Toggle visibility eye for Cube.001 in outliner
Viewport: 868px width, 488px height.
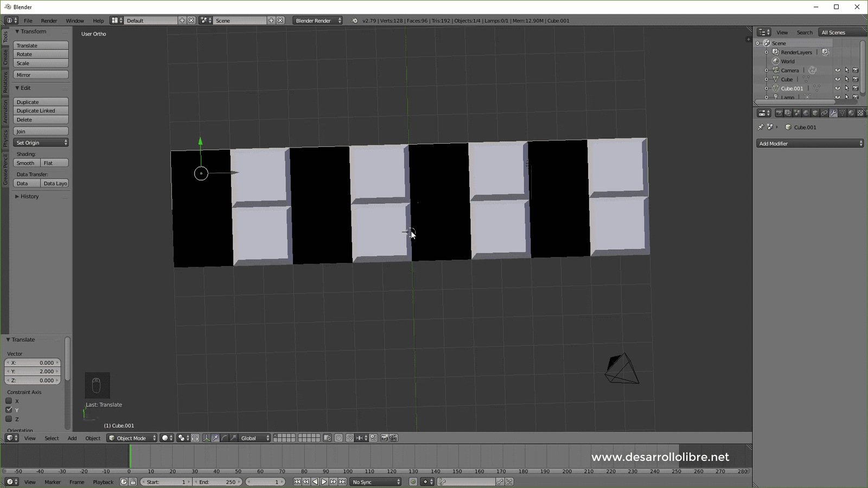click(838, 88)
